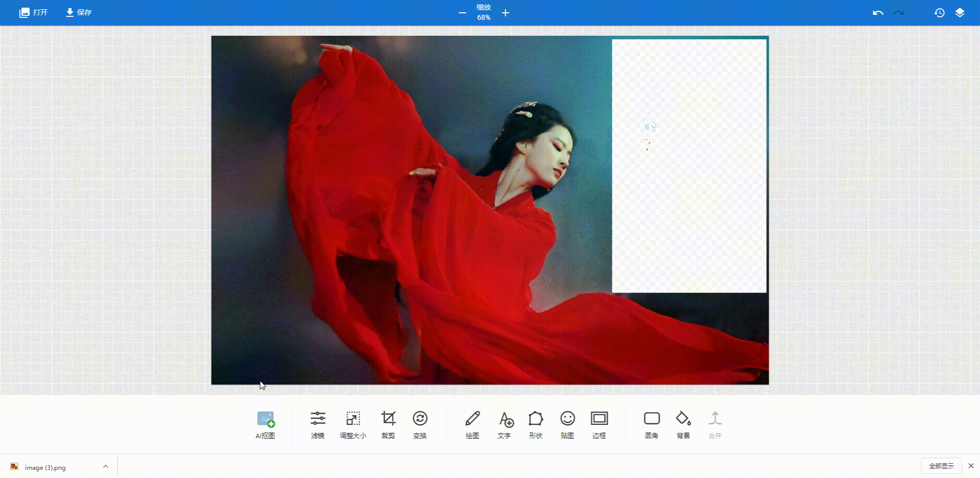Screen dimensions: 980x478
Task: Expand options for image (3).png download
Action: tap(106, 466)
